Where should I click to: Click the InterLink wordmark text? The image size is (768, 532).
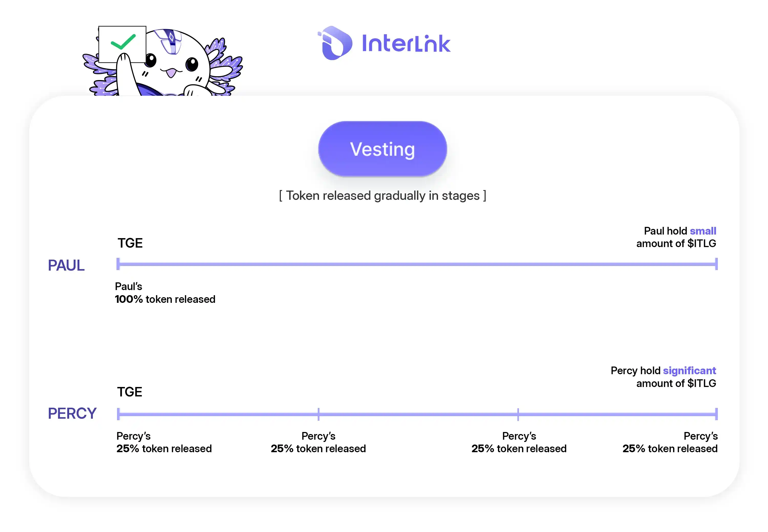406,43
